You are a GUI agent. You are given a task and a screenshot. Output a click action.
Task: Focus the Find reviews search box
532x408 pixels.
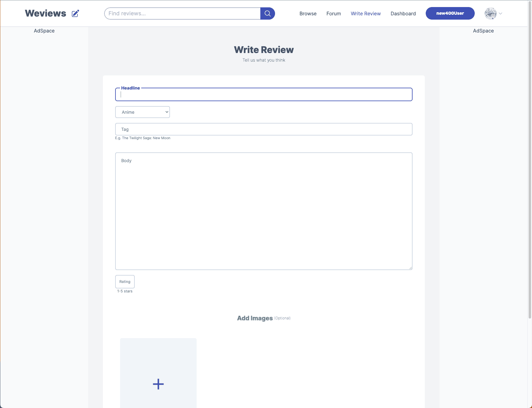click(182, 13)
